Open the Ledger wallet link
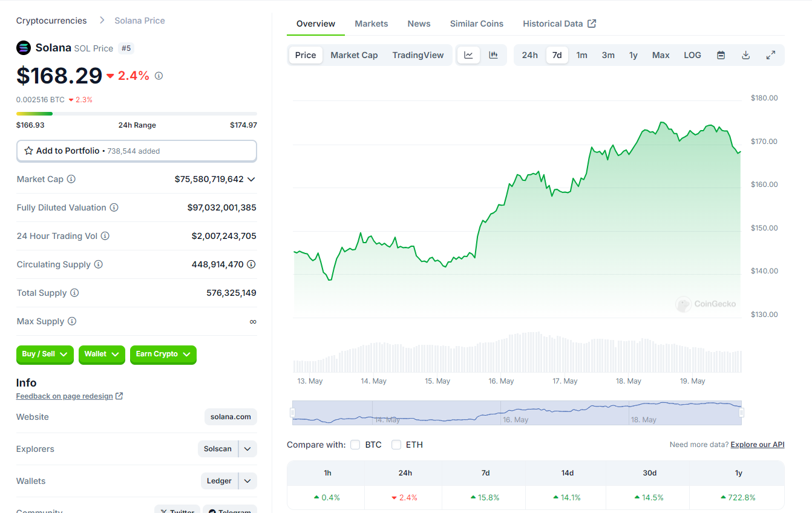Viewport: 812px width, 513px height. pyautogui.click(x=219, y=481)
